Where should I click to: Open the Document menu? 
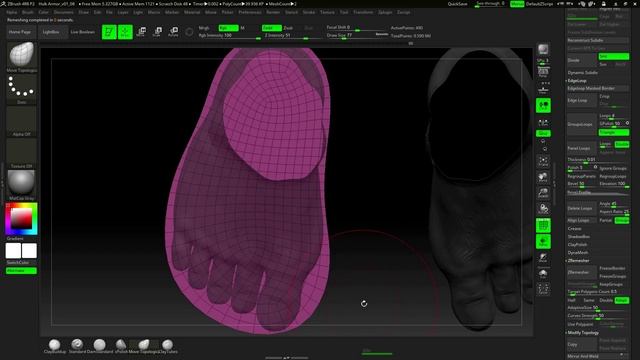point(63,12)
